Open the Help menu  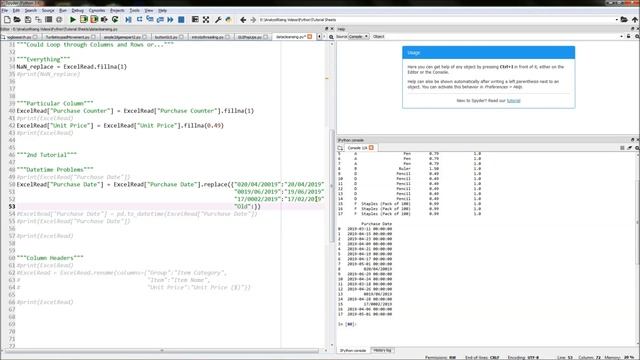point(162,10)
